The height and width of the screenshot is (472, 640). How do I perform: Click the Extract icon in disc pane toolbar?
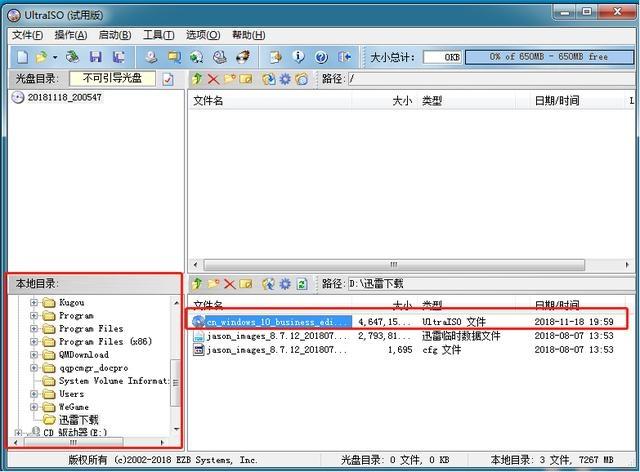(x=269, y=78)
